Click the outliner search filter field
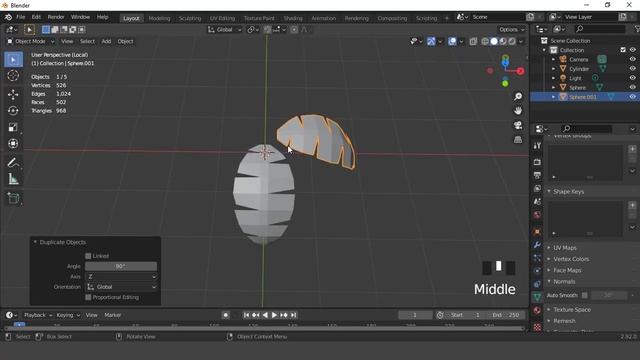Screen dimensions: 640x360 click(x=599, y=29)
